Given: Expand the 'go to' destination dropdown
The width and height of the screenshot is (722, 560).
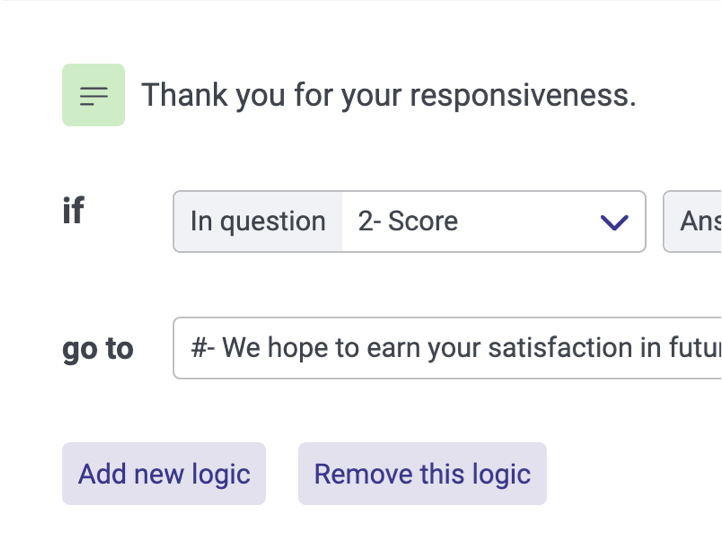Looking at the screenshot, I should pos(448,348).
